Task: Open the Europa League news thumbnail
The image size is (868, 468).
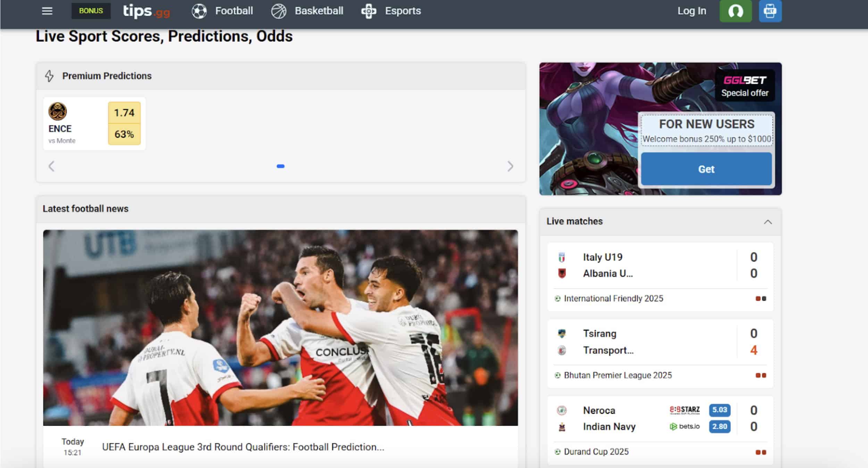Action: click(x=280, y=327)
